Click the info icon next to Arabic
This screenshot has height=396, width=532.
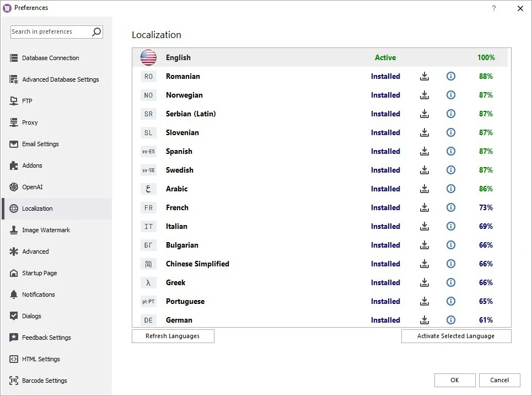[450, 189]
